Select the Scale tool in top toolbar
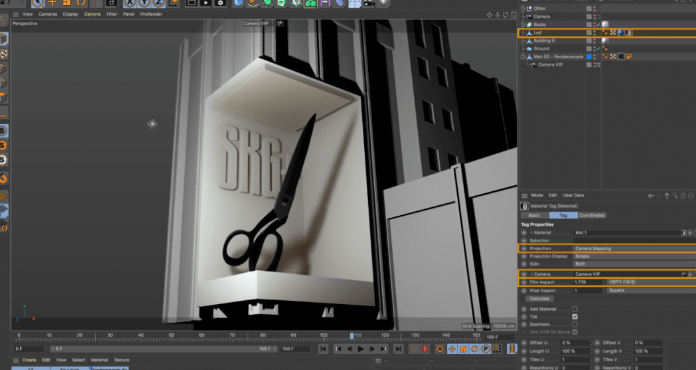 pos(67,3)
